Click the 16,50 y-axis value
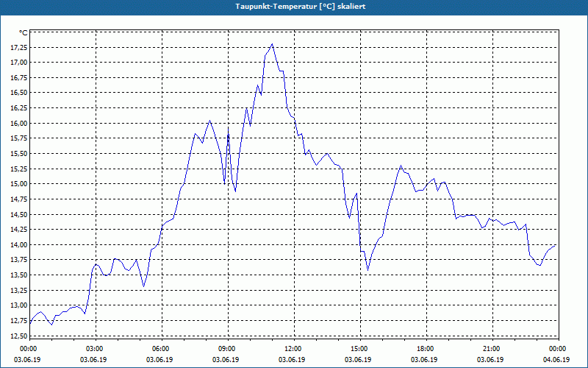Screen dimensions: 588x368 [20, 93]
